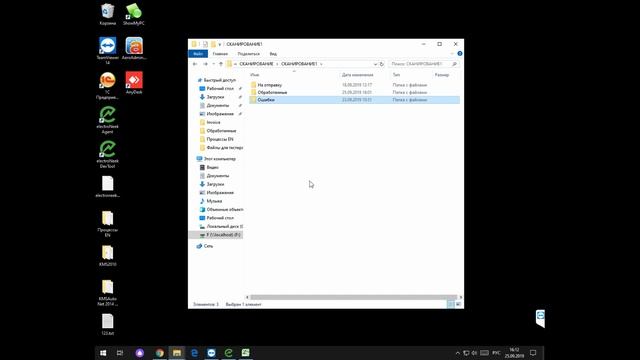The image size is (640, 360).
Task: Switch to TeamViewer on the taskbar
Action: pyautogui.click(x=211, y=353)
